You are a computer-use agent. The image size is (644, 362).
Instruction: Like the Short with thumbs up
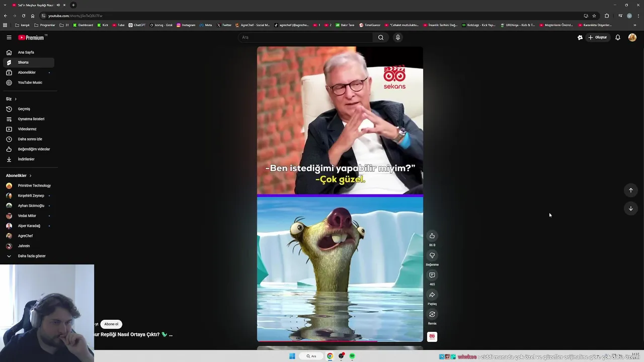(432, 236)
